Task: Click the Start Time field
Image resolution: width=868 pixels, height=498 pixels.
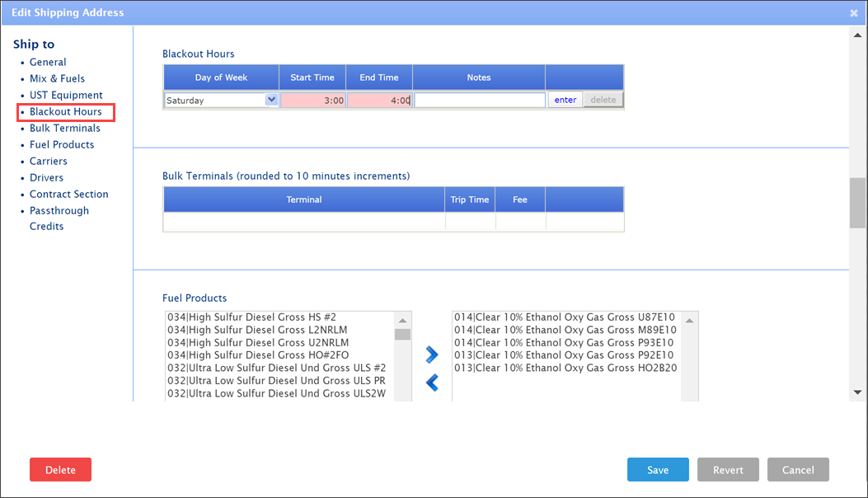Action: coord(312,100)
